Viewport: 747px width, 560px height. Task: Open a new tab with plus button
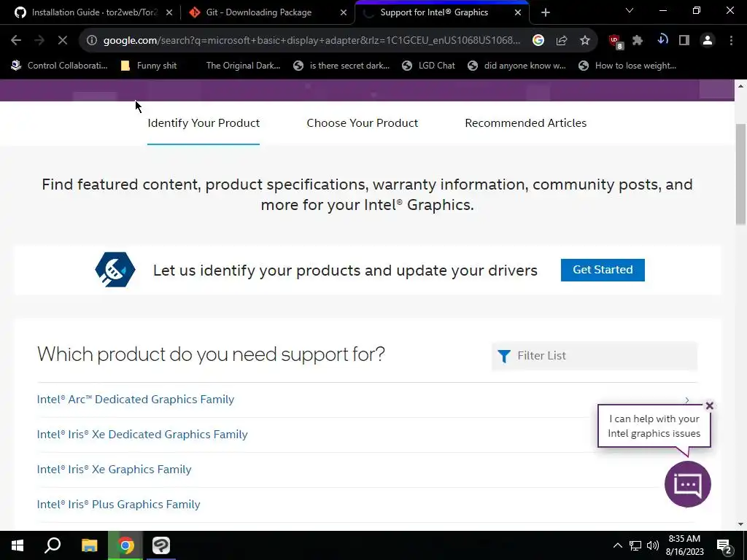coord(546,12)
